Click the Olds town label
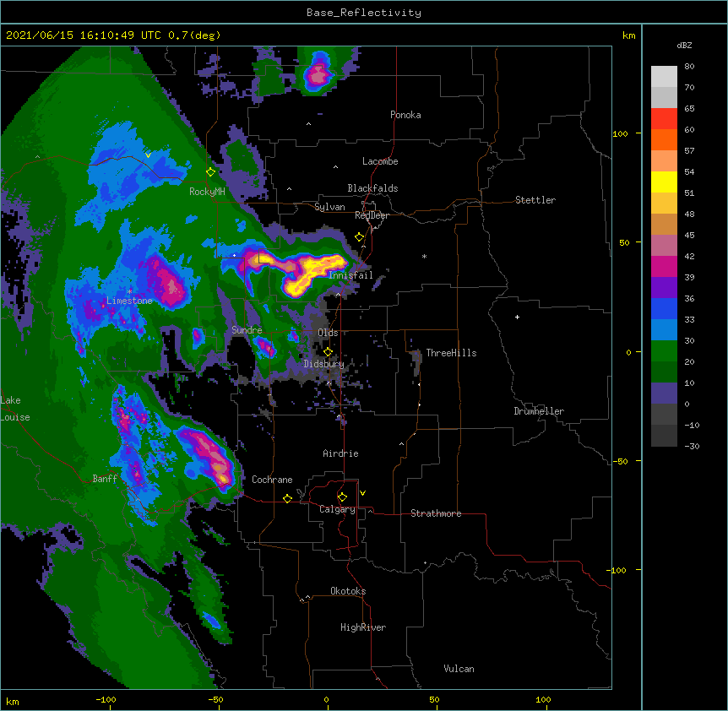The width and height of the screenshot is (728, 711). click(328, 333)
